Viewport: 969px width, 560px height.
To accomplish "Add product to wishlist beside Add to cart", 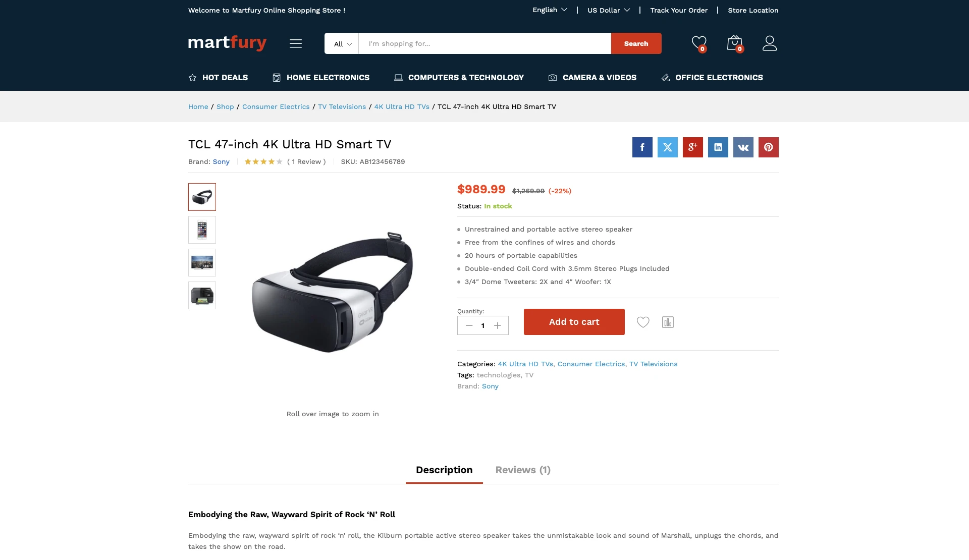I will pos(643,322).
